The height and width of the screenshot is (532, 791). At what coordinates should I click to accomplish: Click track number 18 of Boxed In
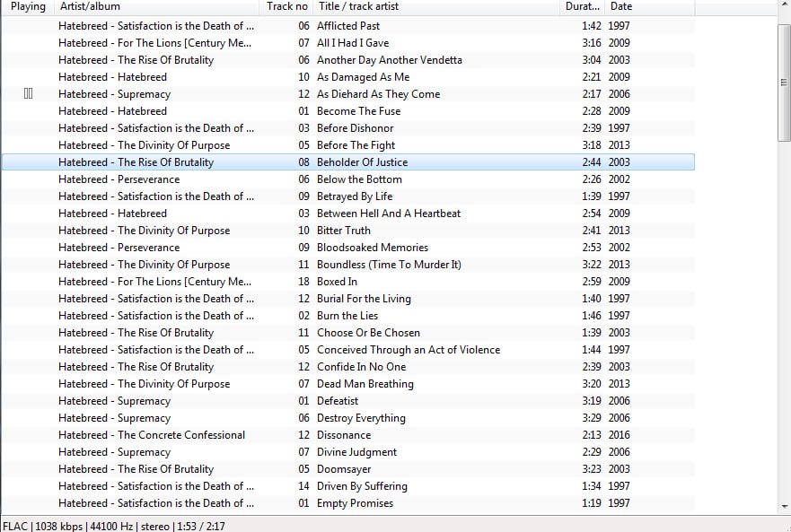303,282
